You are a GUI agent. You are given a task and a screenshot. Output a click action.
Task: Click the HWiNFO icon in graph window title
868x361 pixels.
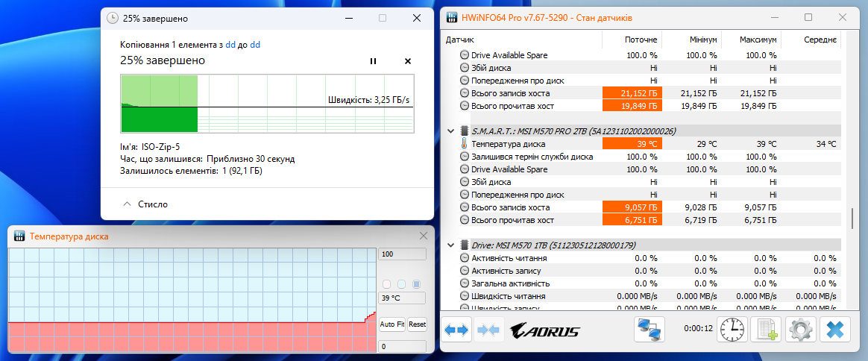(19, 236)
